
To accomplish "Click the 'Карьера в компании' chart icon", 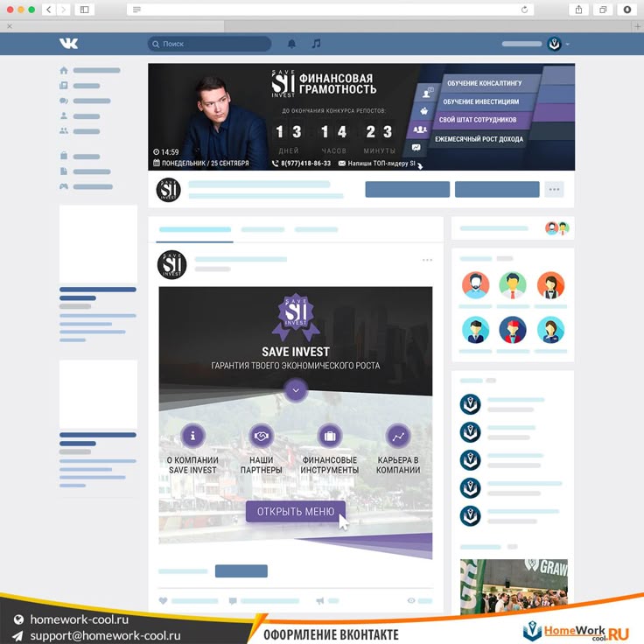I will tap(398, 435).
